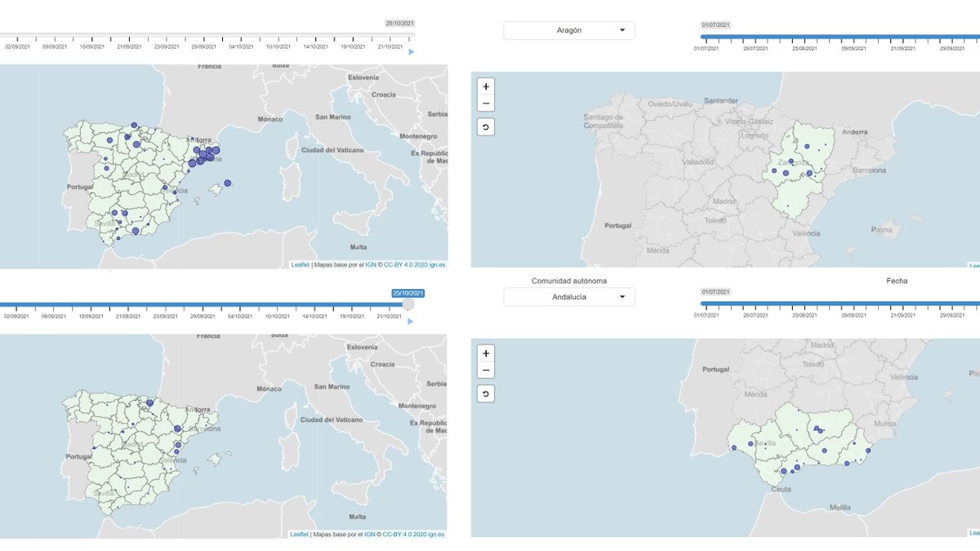Grab the round handle at 25/10/2021
Image resolution: width=980 pixels, height=551 pixels.
(409, 304)
